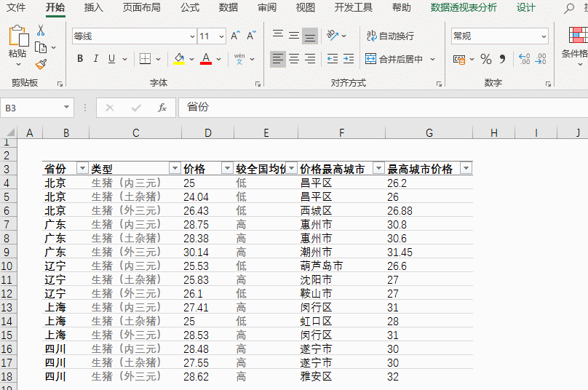Image resolution: width=588 pixels, height=390 pixels.
Task: Toggle Underline formatting
Action: [111, 59]
